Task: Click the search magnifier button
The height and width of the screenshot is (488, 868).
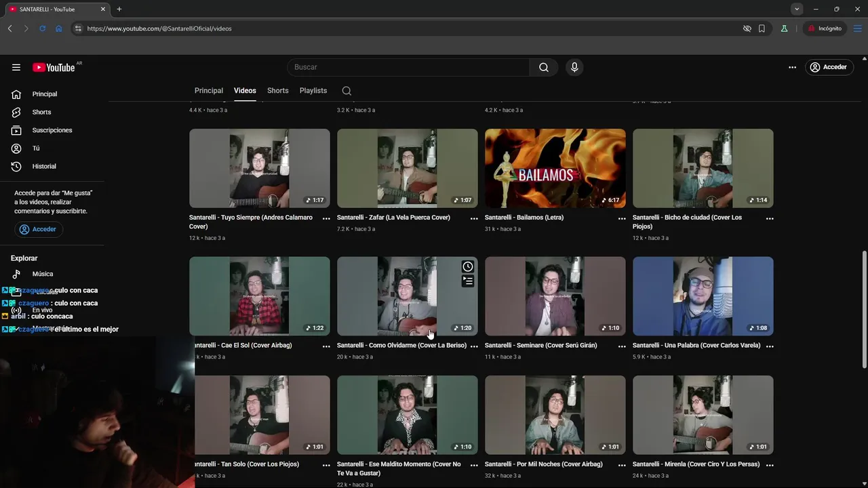Action: click(x=544, y=67)
